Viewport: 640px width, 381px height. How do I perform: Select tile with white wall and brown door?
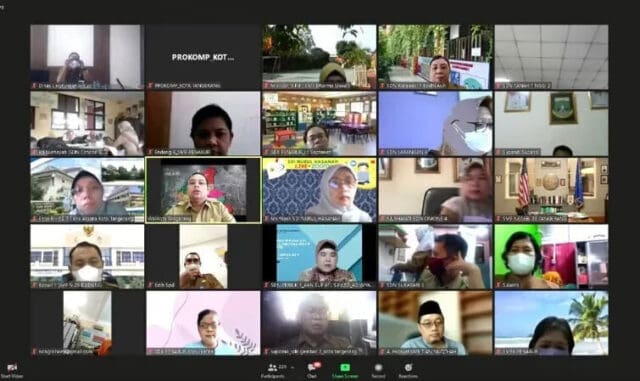pos(203,123)
